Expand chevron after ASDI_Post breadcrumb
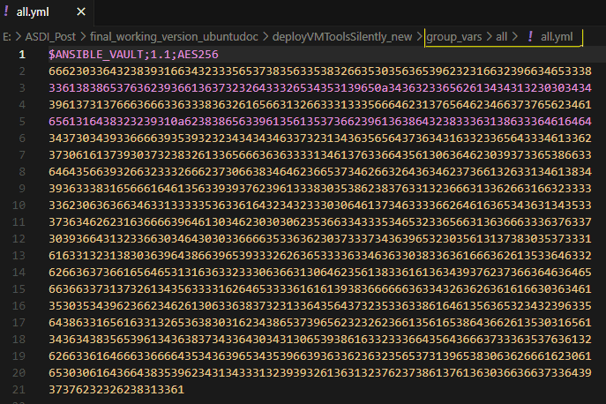This screenshot has height=404, width=606. pyautogui.click(x=83, y=37)
